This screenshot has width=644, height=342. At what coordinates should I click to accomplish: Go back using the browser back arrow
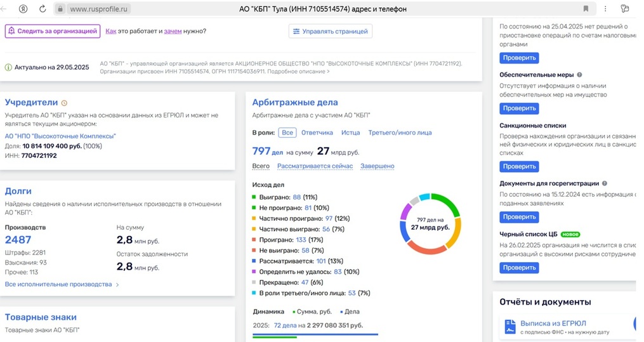pyautogui.click(x=4, y=9)
